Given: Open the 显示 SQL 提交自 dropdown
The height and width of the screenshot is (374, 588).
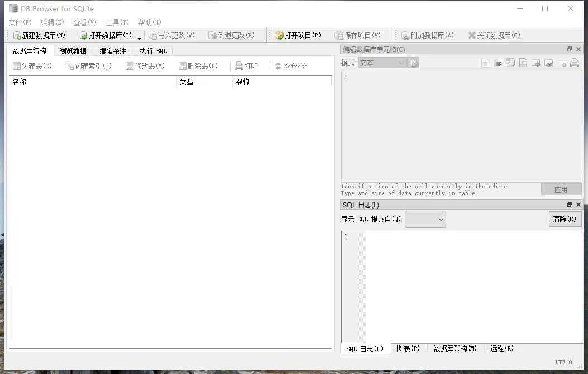Looking at the screenshot, I should [x=426, y=219].
